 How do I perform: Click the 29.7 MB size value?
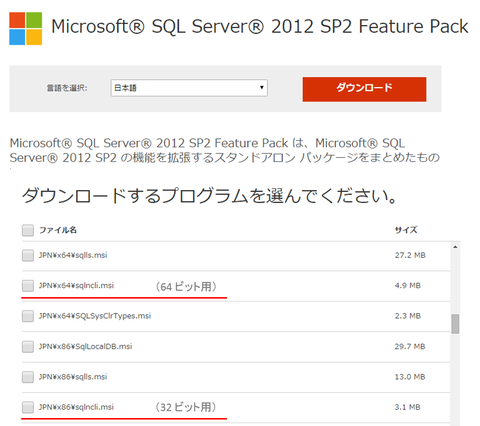coord(410,347)
